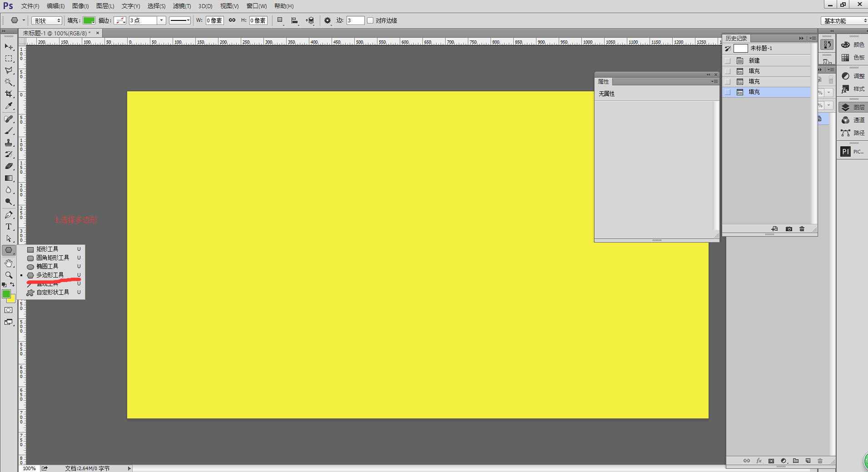Select the Gradient tool

(x=9, y=178)
